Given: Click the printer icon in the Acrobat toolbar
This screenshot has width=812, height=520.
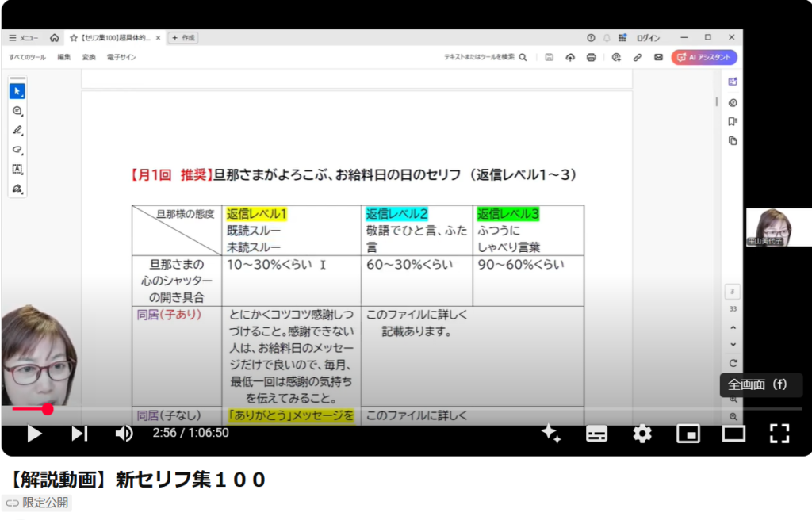Looking at the screenshot, I should pyautogui.click(x=591, y=57).
